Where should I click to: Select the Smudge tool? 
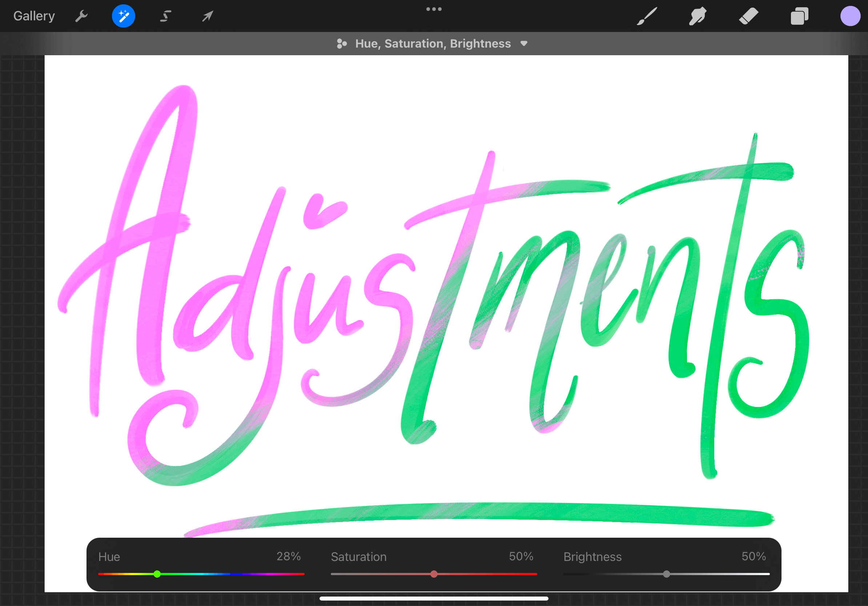click(x=698, y=16)
